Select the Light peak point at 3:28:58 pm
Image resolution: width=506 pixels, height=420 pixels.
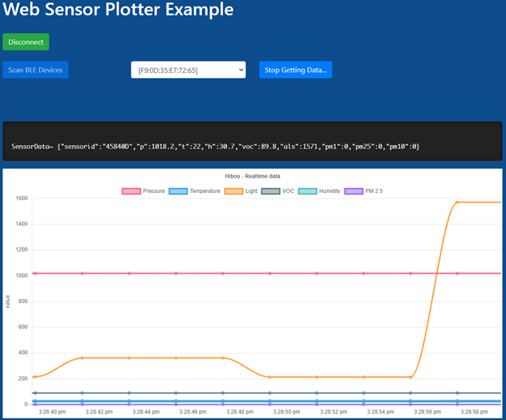tap(457, 202)
